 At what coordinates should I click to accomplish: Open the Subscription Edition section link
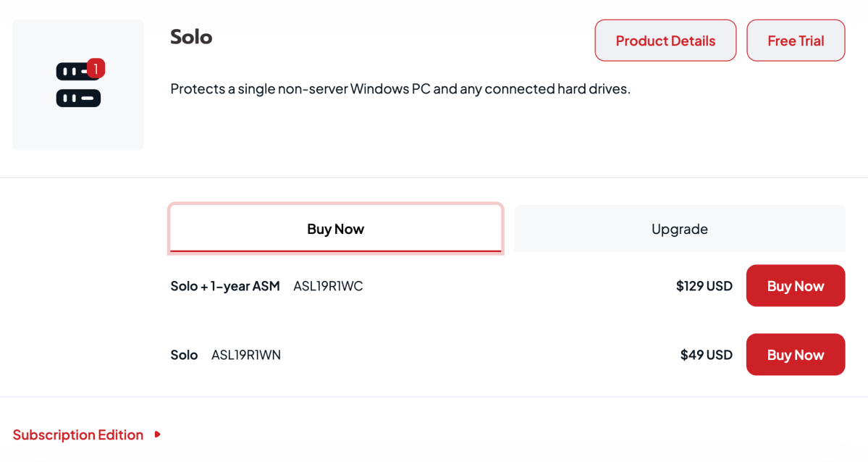click(x=78, y=435)
